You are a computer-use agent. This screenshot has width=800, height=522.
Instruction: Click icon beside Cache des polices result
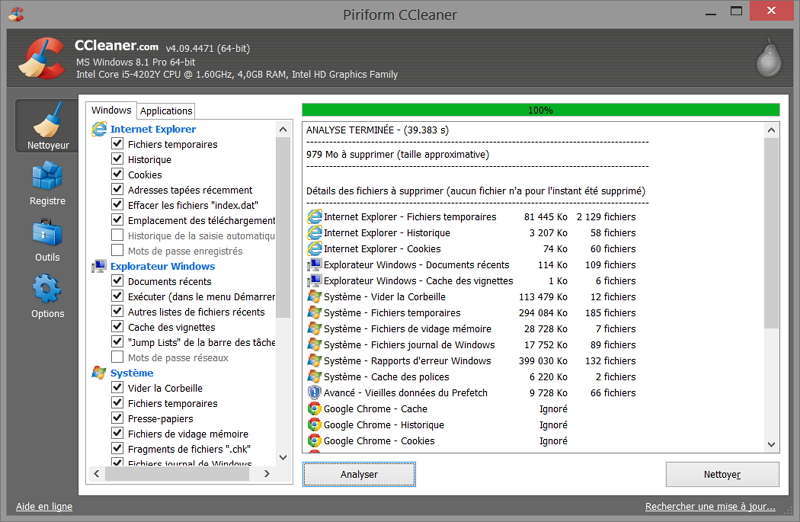(x=314, y=377)
